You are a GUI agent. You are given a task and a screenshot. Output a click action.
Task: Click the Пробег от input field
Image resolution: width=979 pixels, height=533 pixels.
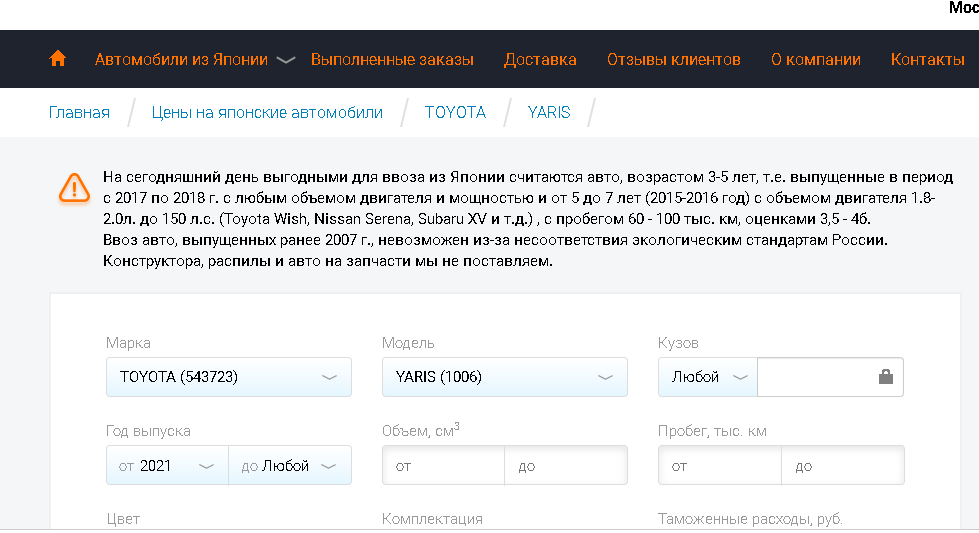point(719,466)
